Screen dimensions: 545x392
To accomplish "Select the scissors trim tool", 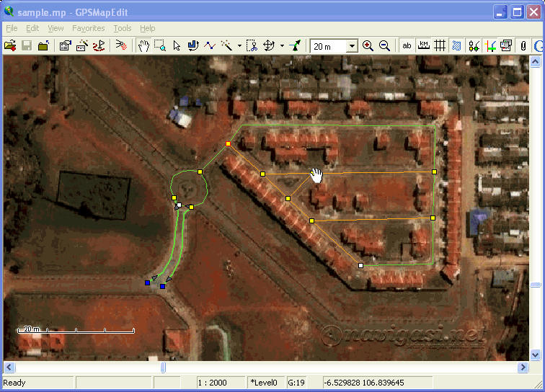I will click(251, 45).
